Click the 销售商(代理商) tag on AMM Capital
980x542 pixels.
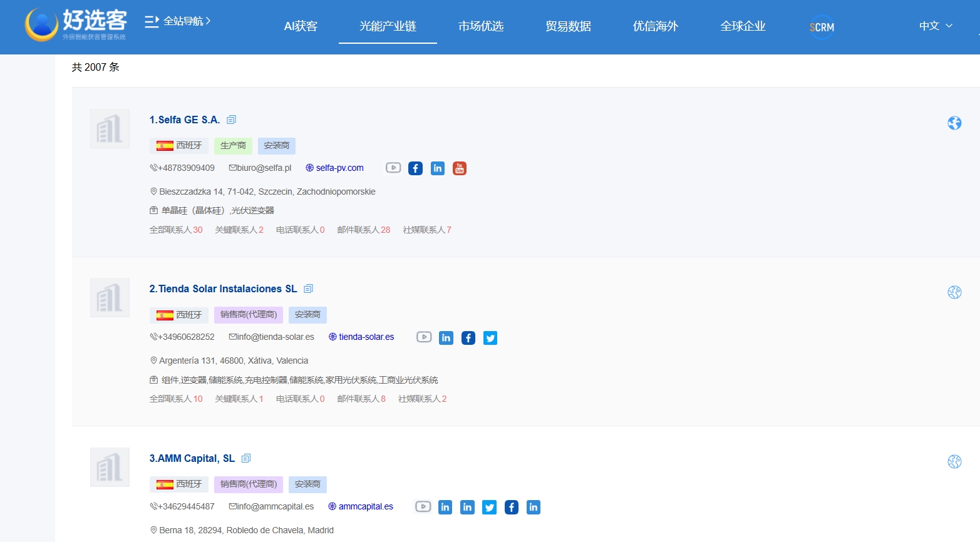click(249, 484)
